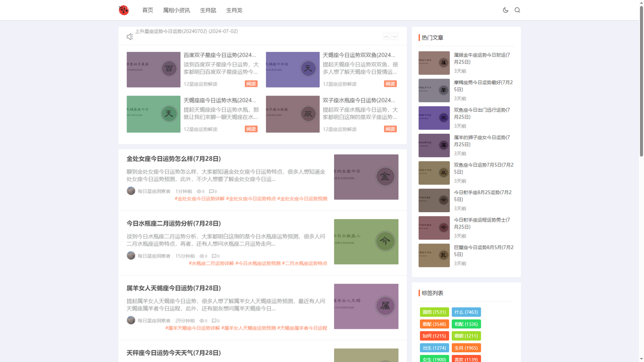The height and width of the screenshot is (362, 644).
Task: Open tag #金处女座今日运势特点
Action: tap(251, 199)
